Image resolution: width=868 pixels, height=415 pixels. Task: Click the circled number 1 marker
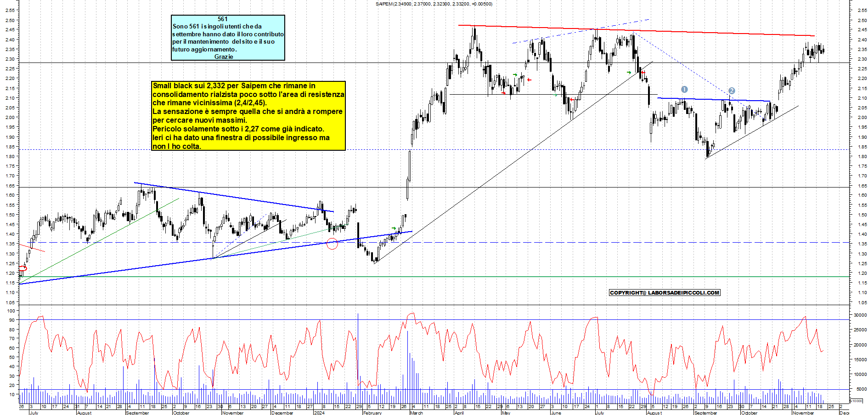coord(684,90)
